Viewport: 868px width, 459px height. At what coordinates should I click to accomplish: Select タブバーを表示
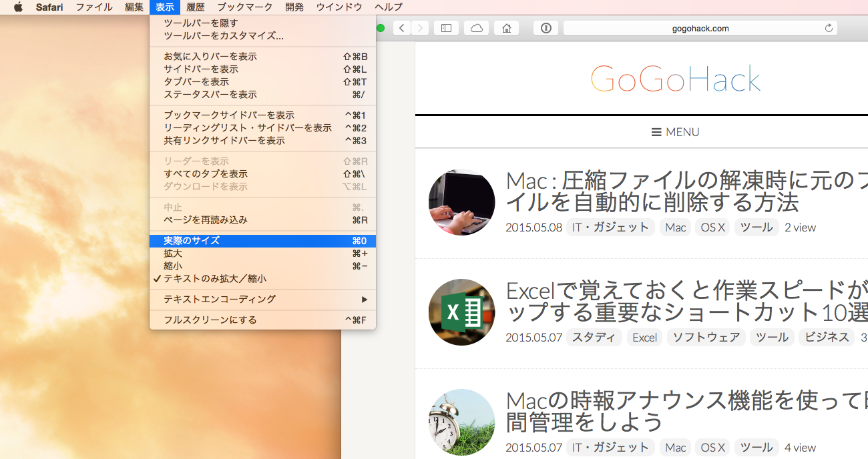point(262,82)
